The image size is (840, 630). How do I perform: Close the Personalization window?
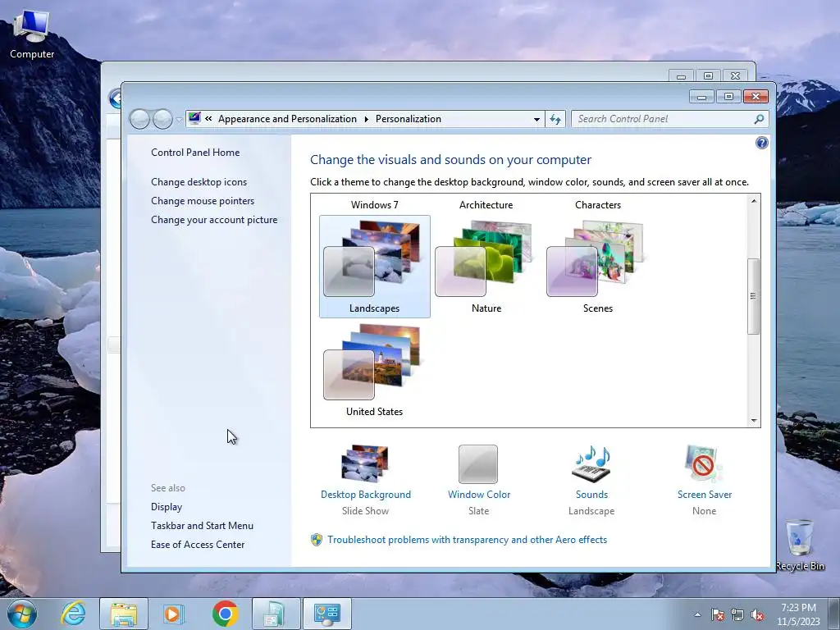756,97
